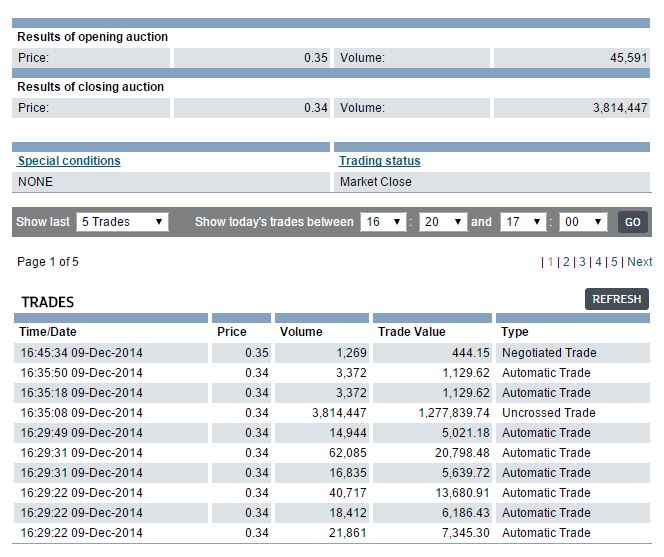Click the Next page link
Screen dimensions: 664x557
pos(639,262)
